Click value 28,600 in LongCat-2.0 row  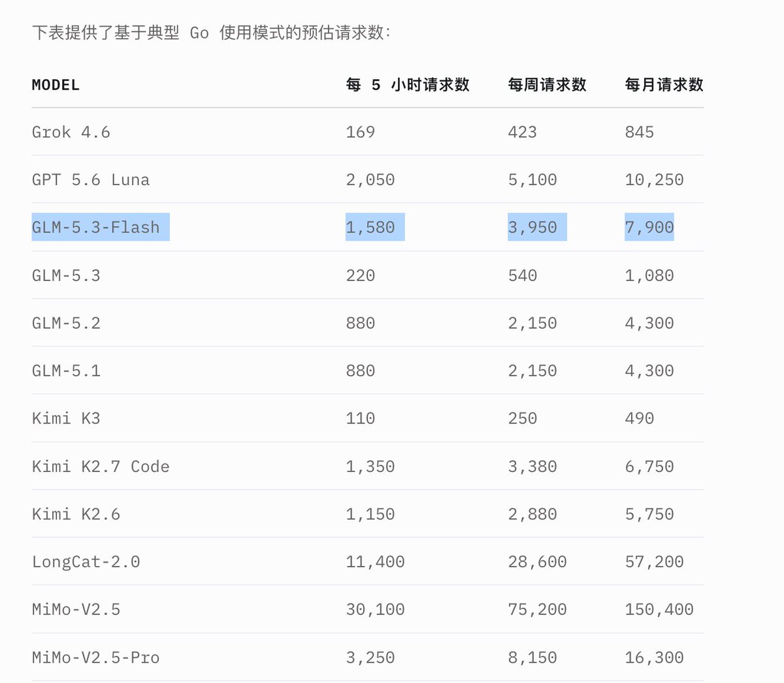tap(537, 562)
